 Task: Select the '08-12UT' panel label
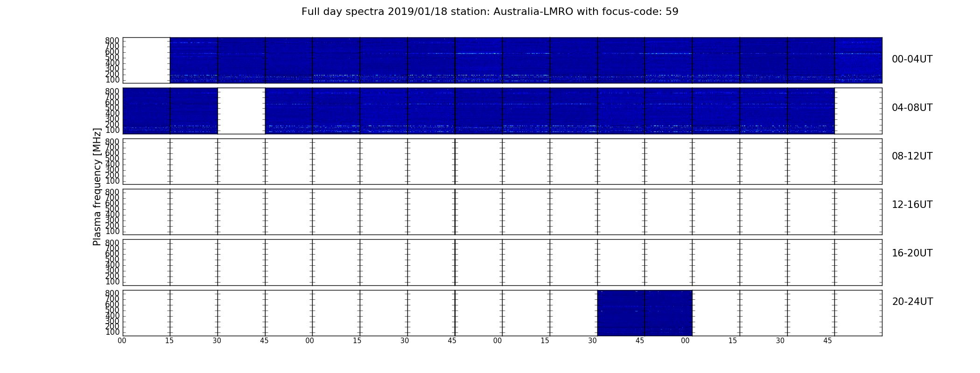pos(912,156)
